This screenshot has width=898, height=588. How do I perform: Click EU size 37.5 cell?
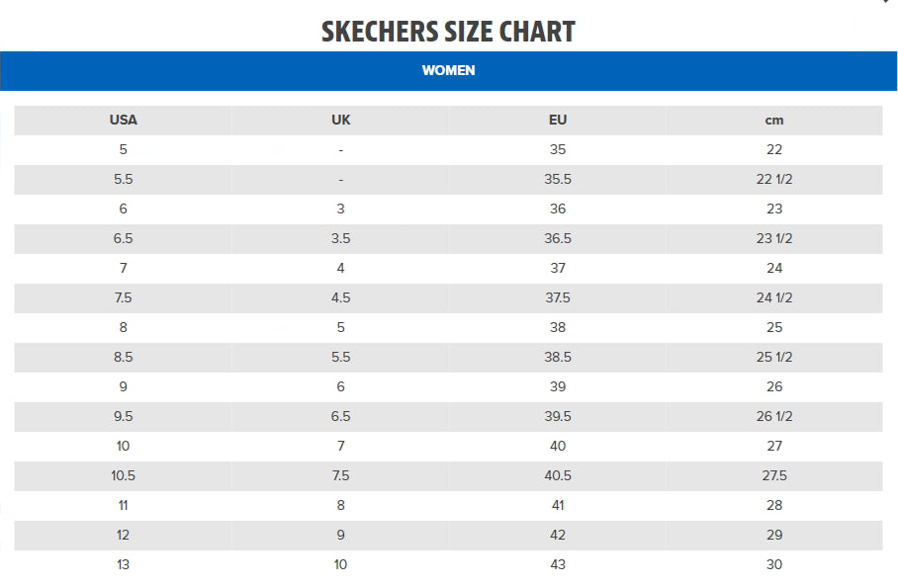558,298
